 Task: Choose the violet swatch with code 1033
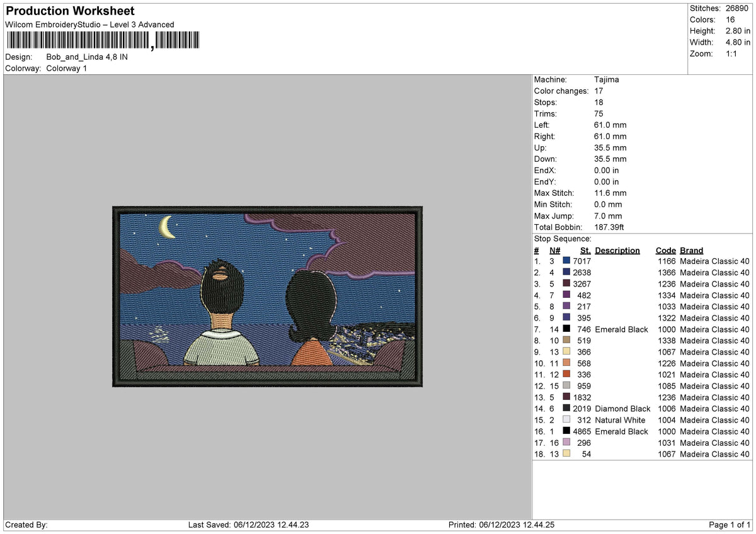[x=567, y=305]
